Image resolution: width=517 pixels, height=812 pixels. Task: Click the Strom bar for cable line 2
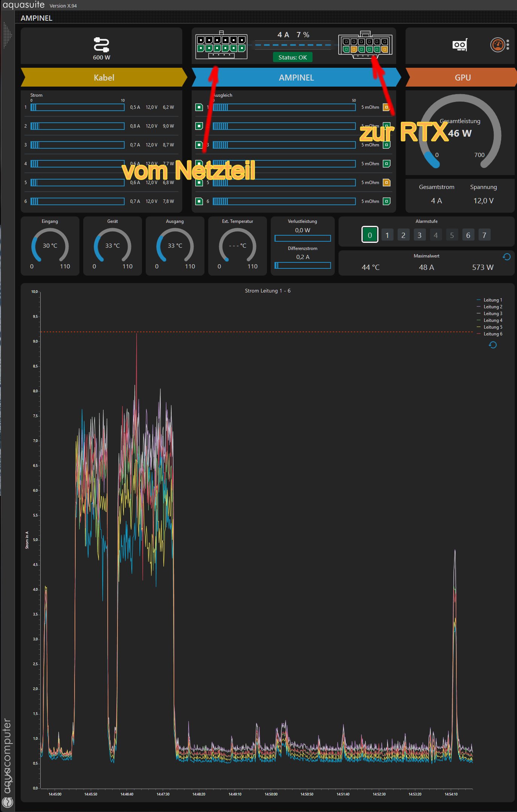(78, 126)
